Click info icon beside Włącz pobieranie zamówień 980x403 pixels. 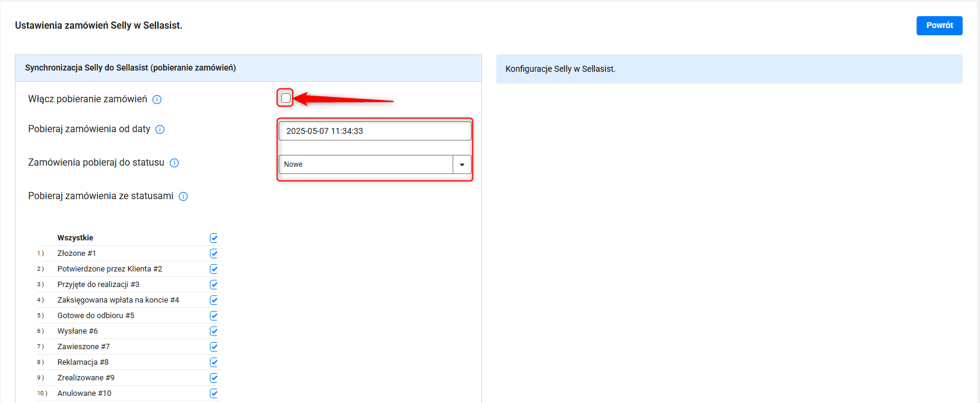(x=157, y=100)
